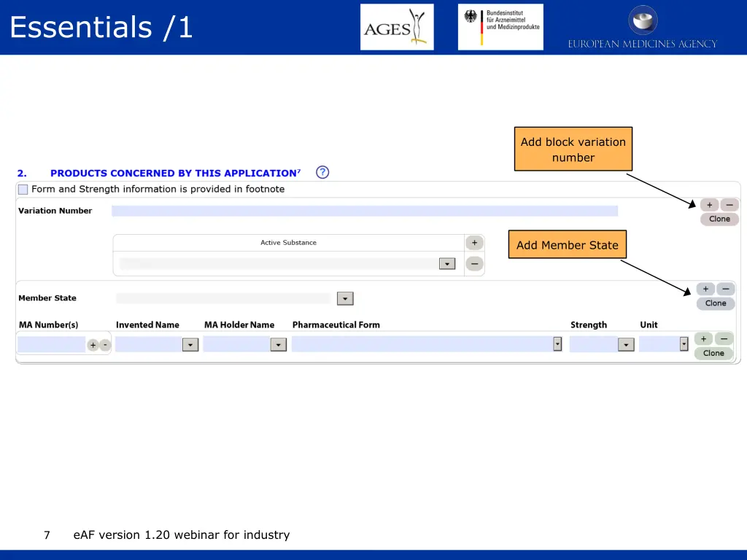Screen dimensions: 747x560
Task: Open the Strength dropdown
Action: pyautogui.click(x=626, y=345)
